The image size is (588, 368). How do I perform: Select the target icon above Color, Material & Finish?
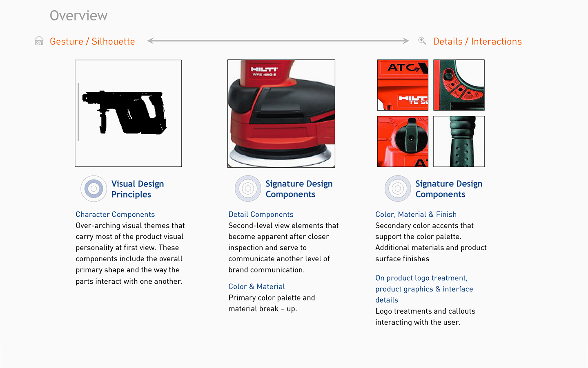click(398, 188)
